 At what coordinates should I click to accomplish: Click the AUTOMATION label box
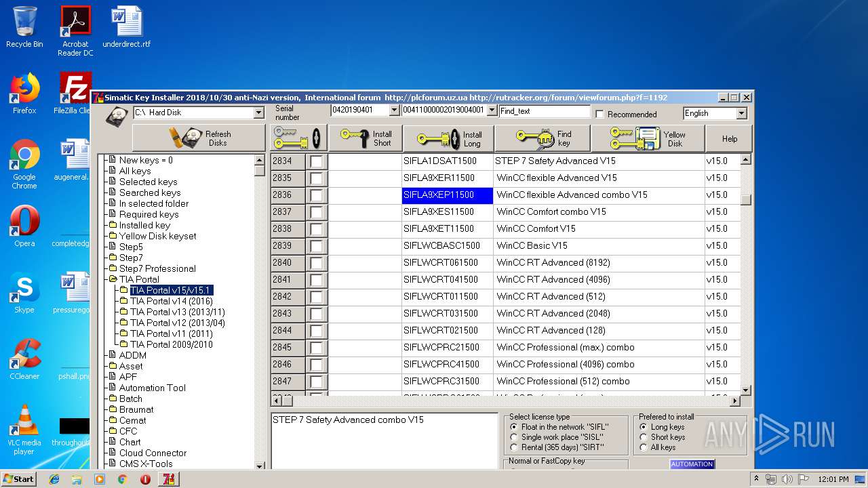[x=692, y=464]
